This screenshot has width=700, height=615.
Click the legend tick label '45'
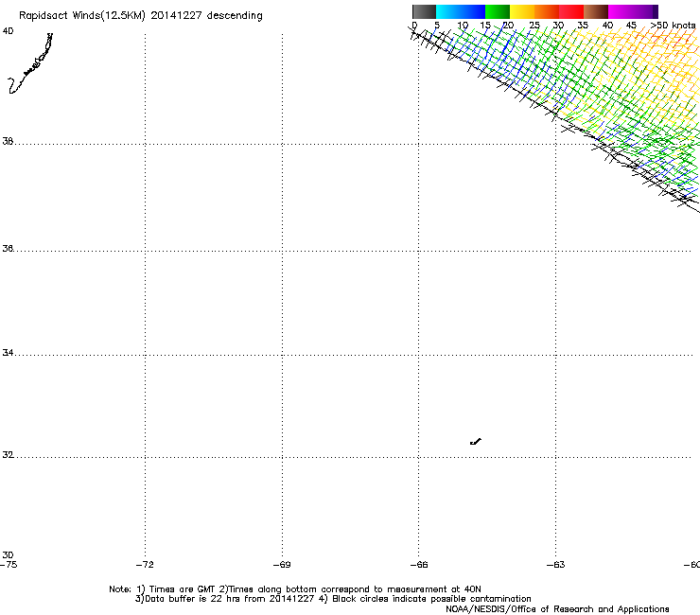point(631,26)
